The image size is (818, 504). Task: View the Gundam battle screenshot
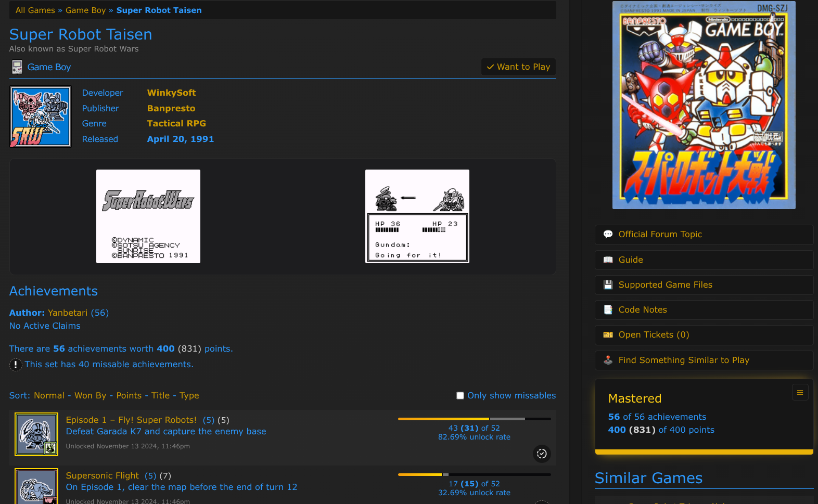point(417,216)
